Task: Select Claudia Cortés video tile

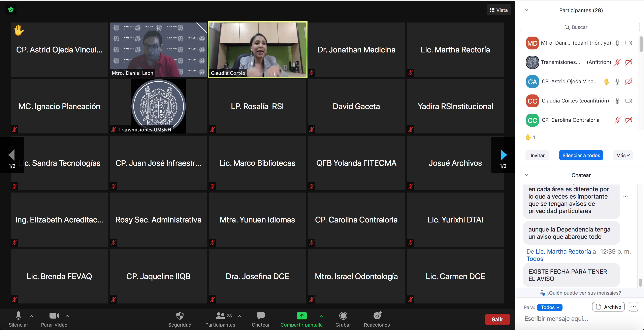Action: [x=257, y=50]
